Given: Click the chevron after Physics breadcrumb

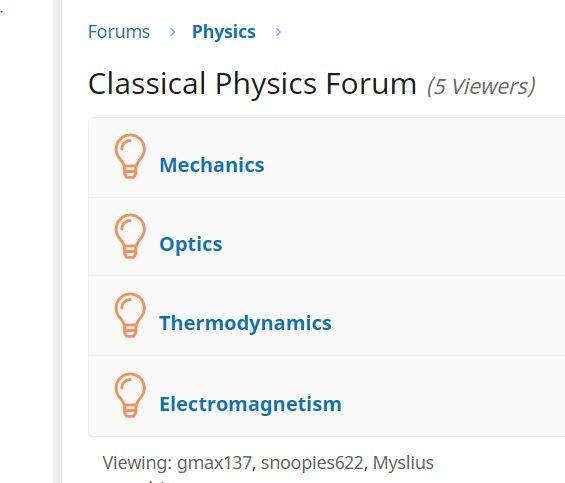Looking at the screenshot, I should (278, 32).
